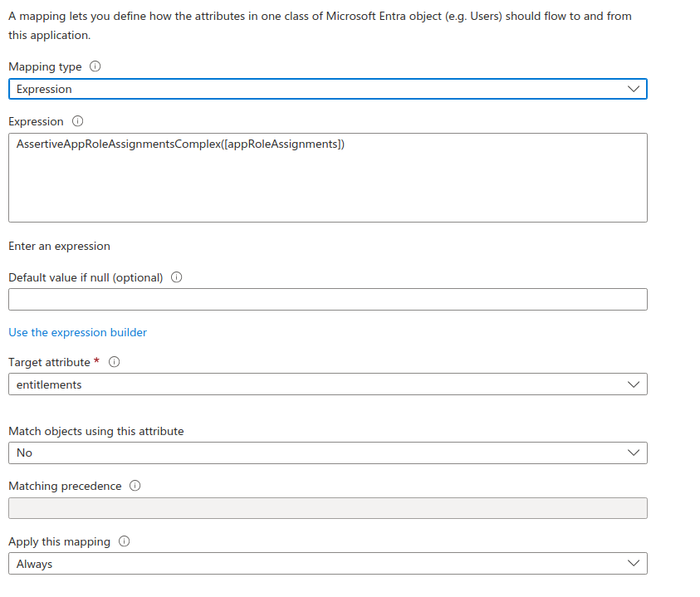
Task: Open the Matching precedence info tooltip icon
Action: 135,486
